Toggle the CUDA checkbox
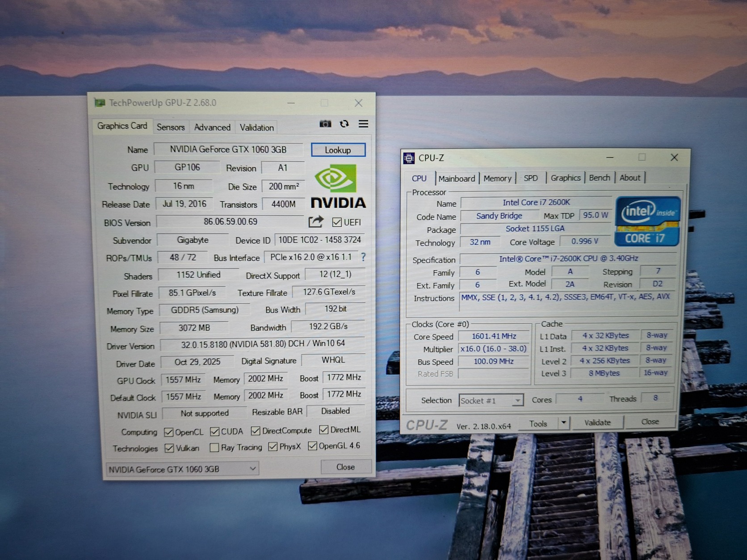The width and height of the screenshot is (747, 560). 215,431
